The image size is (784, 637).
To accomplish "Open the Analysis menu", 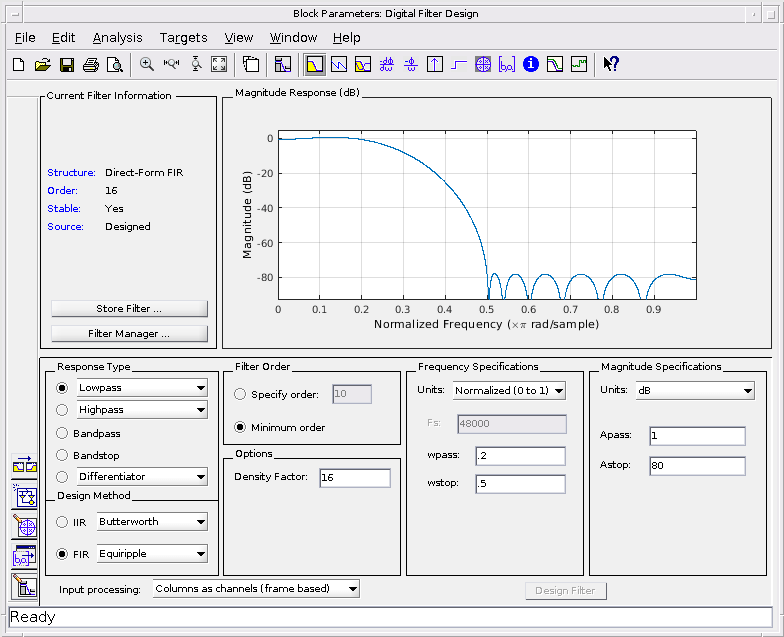I will tap(117, 38).
